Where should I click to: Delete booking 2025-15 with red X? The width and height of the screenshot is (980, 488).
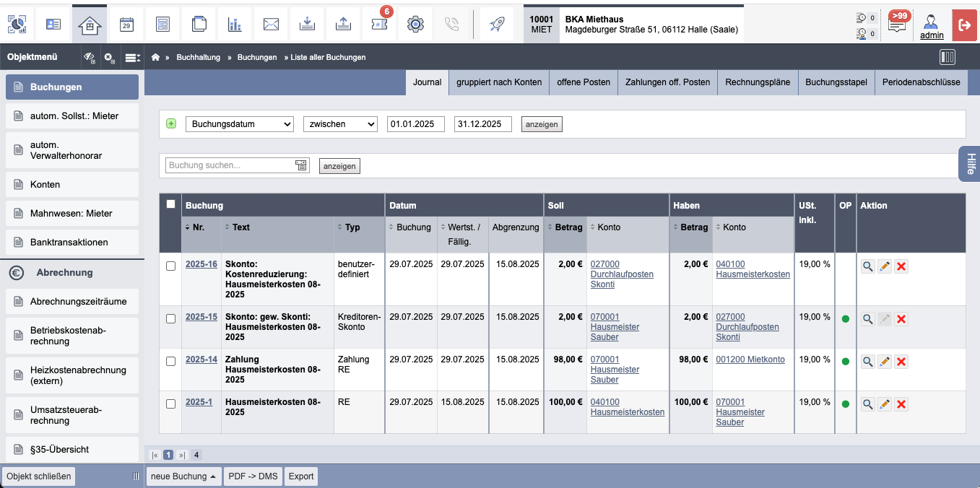pos(901,319)
